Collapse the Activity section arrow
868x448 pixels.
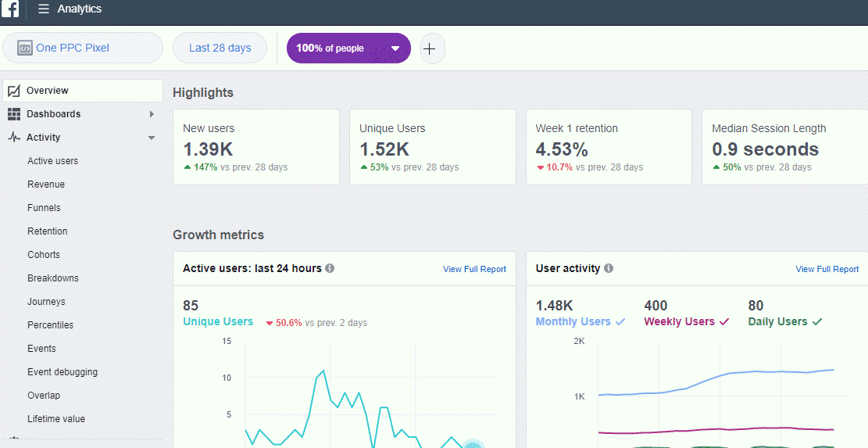point(152,138)
